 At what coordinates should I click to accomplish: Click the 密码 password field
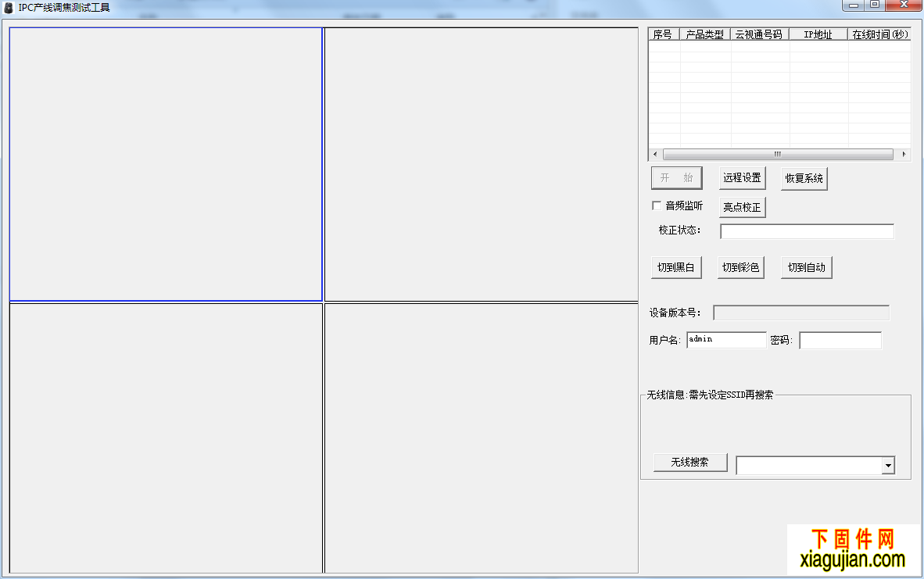(x=840, y=341)
